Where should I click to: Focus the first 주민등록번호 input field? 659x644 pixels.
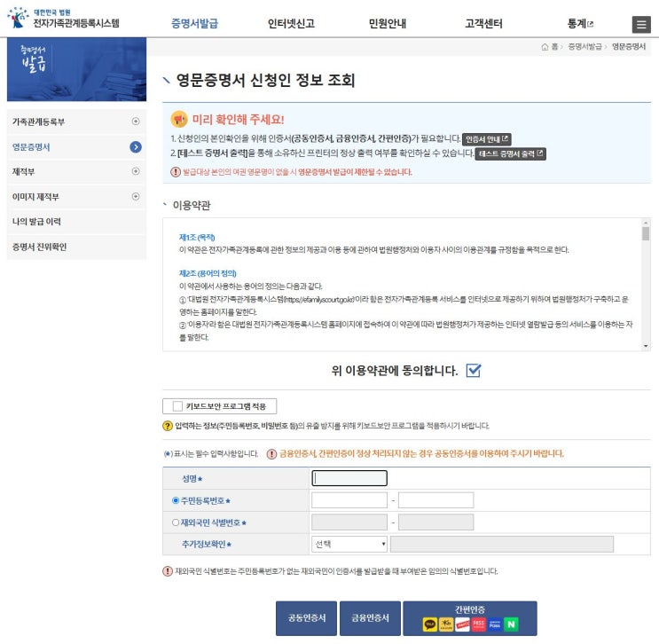pos(349,500)
